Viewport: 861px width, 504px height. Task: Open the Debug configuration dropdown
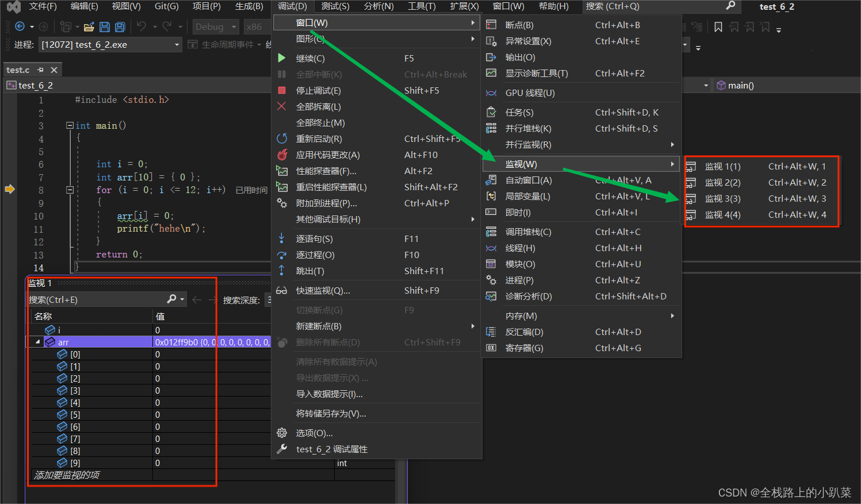pyautogui.click(x=216, y=26)
